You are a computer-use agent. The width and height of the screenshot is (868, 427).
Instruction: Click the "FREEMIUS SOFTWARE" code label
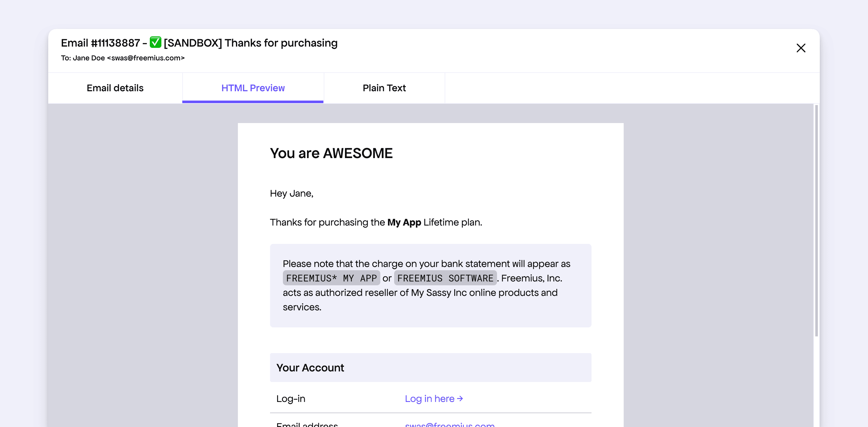click(445, 278)
